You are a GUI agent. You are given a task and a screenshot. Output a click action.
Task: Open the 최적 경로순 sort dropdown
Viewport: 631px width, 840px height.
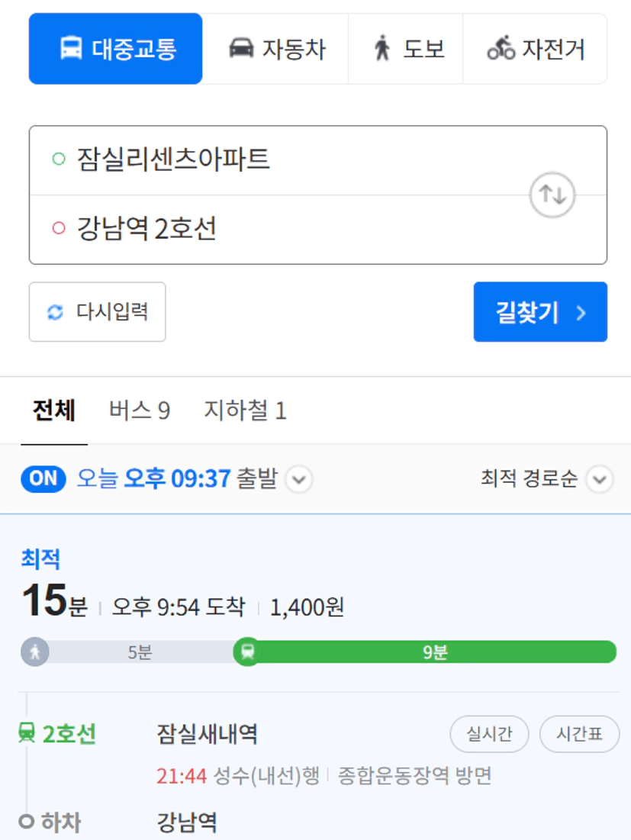click(600, 479)
